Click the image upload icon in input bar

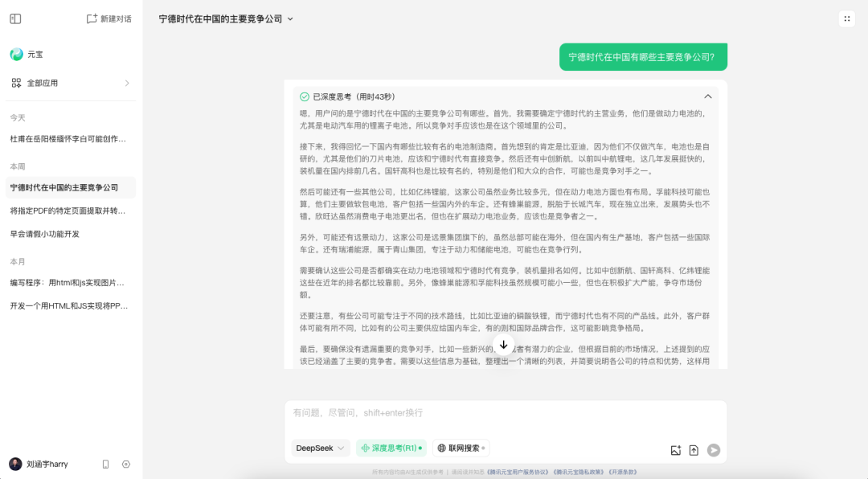[x=675, y=450]
